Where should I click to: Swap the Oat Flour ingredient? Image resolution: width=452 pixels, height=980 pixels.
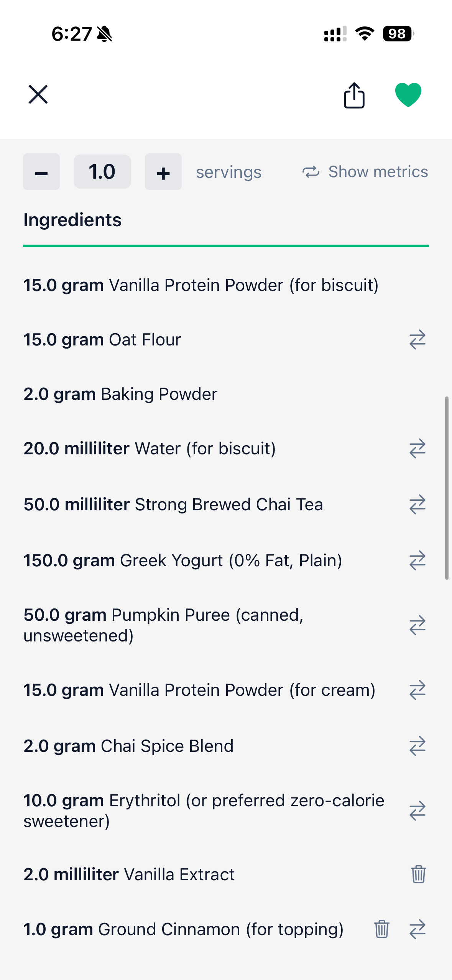tap(417, 340)
